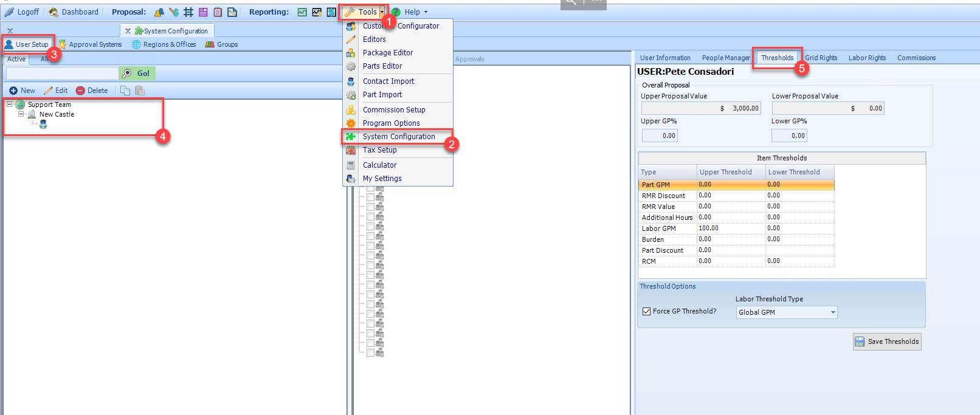Select the RMR Discount row
Screen dimensions: 980x415
click(736, 196)
